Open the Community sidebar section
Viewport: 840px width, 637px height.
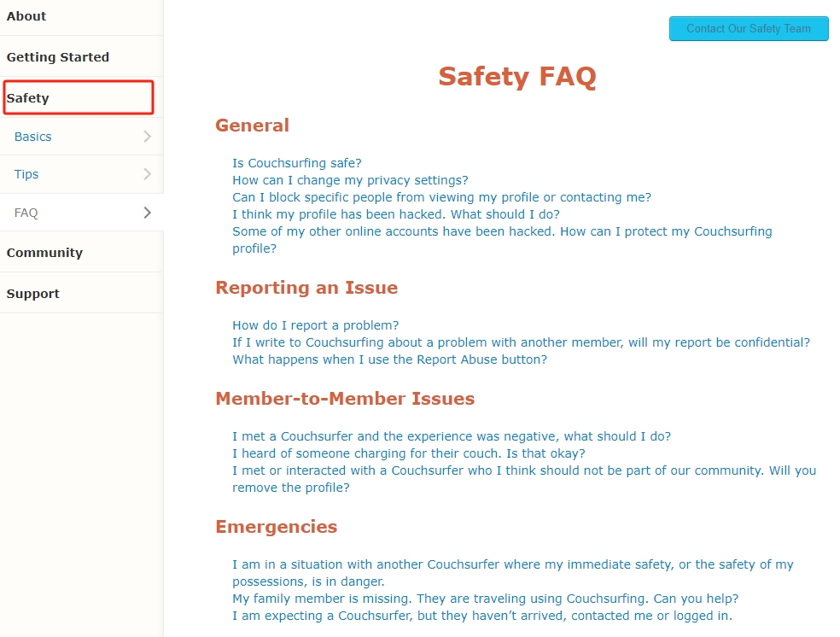44,253
